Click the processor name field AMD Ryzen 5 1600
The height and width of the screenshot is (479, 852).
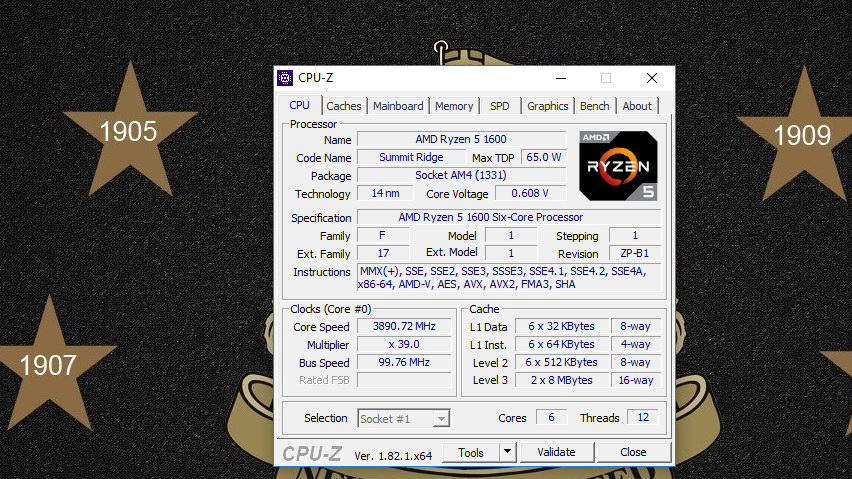461,139
